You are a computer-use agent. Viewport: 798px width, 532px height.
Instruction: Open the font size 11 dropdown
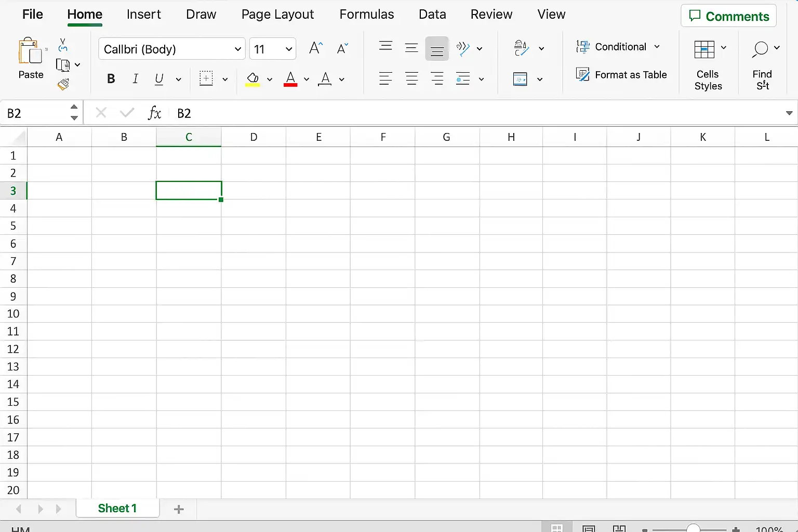pos(289,49)
